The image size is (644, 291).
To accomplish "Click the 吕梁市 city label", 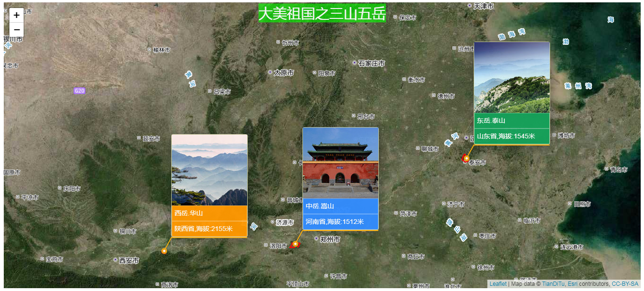I will pyautogui.click(x=222, y=92).
